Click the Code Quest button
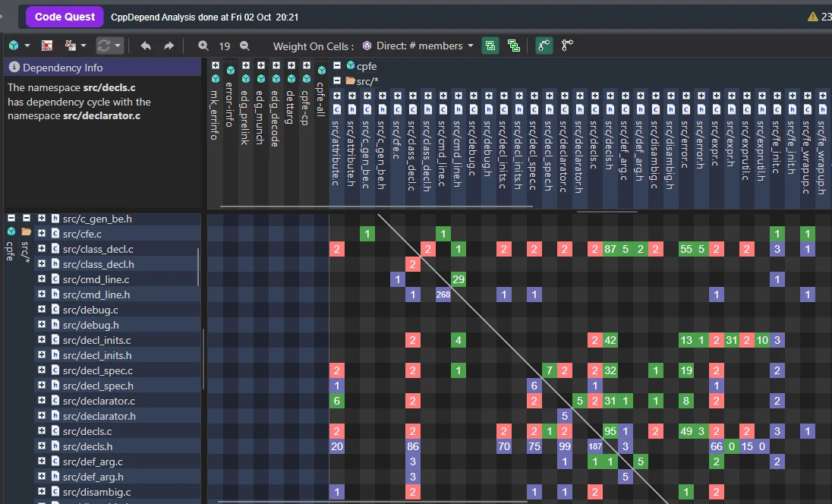 [65, 17]
